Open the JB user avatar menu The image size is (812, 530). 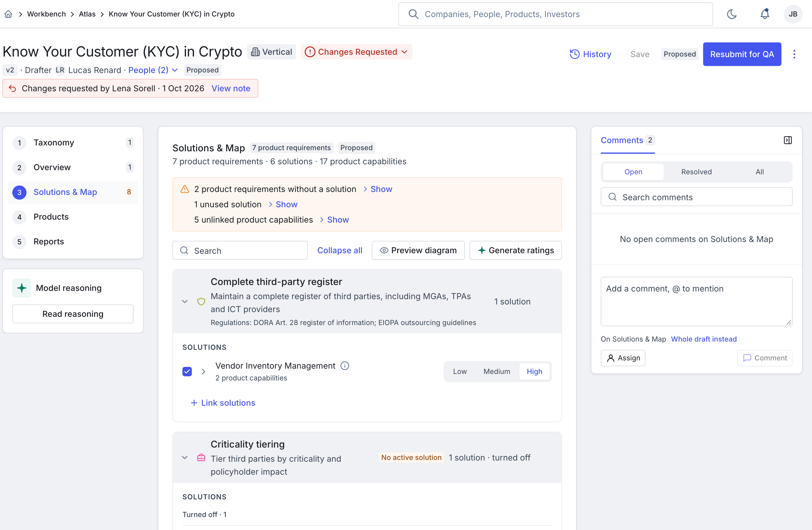pos(793,14)
